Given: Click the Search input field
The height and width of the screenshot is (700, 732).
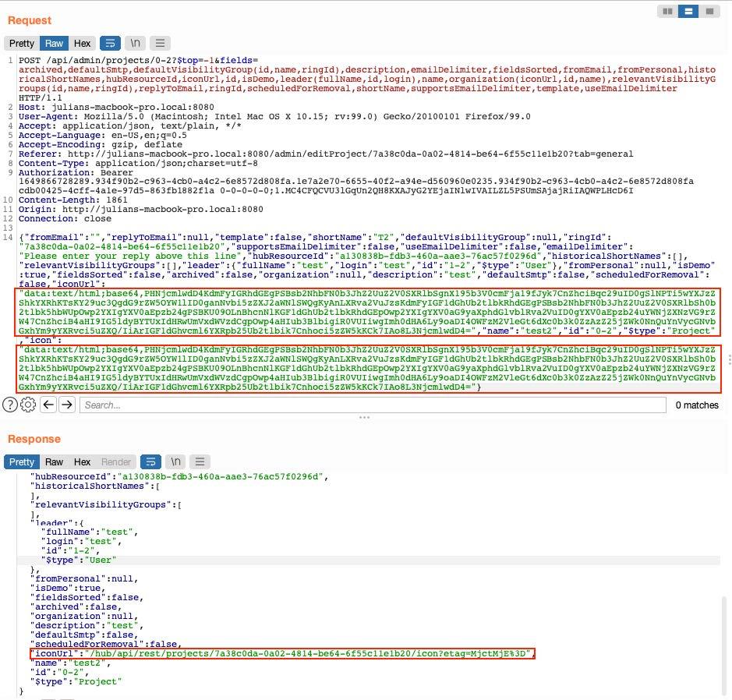Looking at the screenshot, I should click(x=373, y=405).
